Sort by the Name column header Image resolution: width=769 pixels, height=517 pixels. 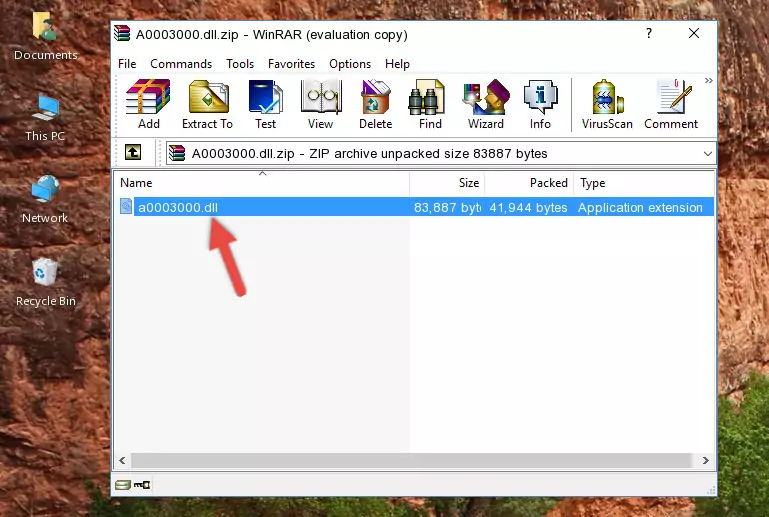click(x=262, y=183)
